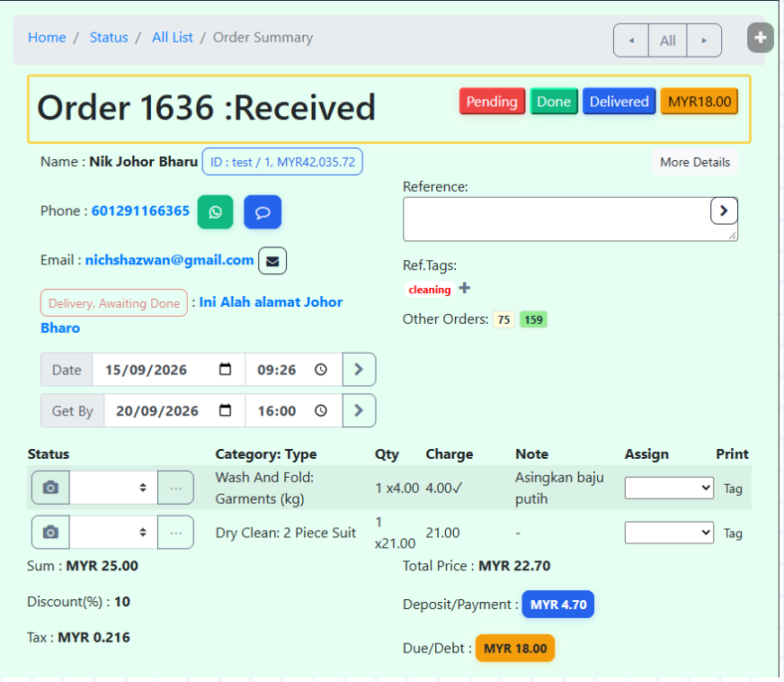Screen dimensions: 784x682
Task: Click Total Price MYR 22.70 value
Action: point(514,566)
